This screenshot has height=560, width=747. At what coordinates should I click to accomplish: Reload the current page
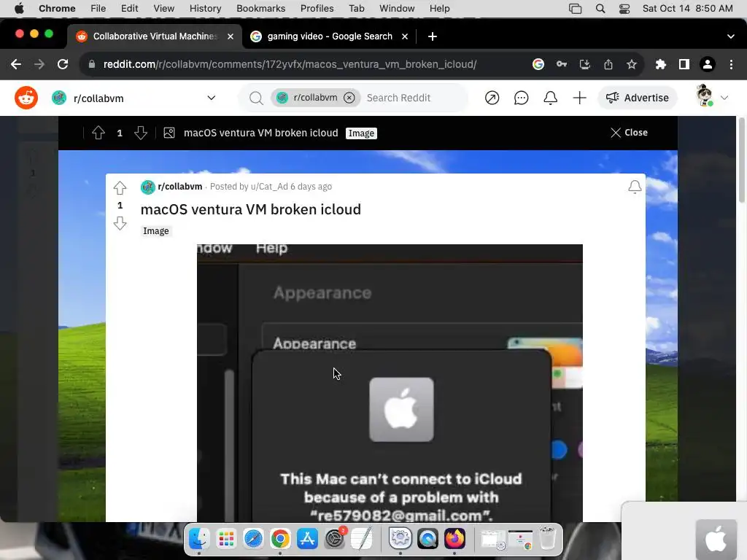(63, 64)
